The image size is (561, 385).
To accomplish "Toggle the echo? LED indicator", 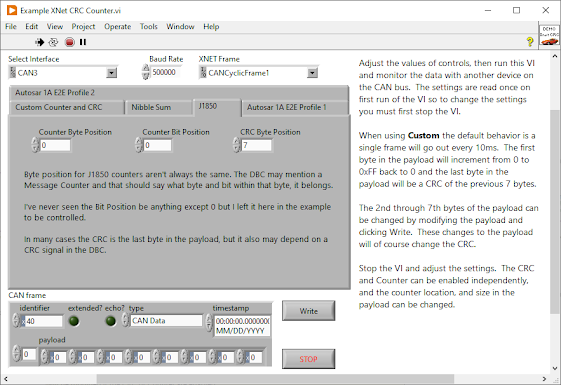I will [x=111, y=321].
